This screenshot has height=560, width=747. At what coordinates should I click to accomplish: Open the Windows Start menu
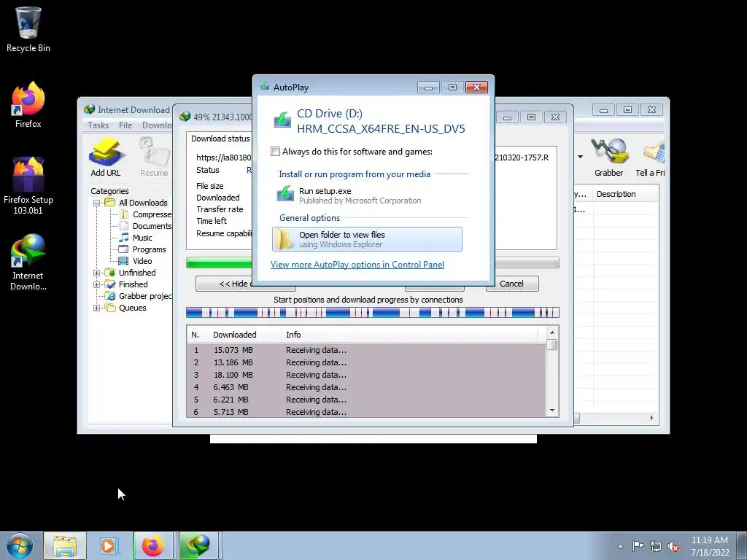(20, 545)
